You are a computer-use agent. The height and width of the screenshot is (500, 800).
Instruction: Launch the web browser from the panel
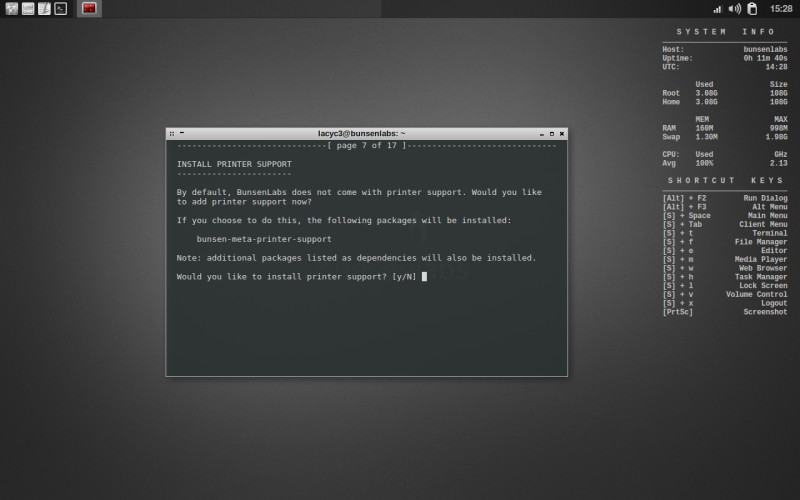point(12,9)
